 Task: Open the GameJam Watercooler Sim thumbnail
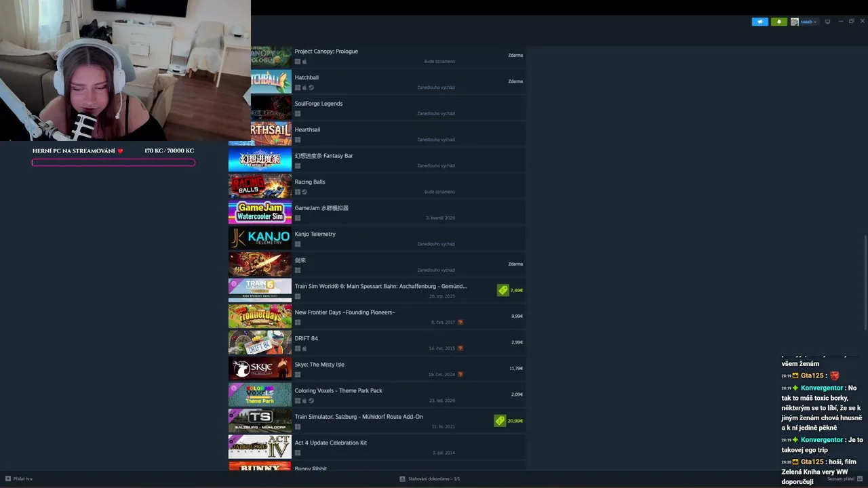click(260, 212)
